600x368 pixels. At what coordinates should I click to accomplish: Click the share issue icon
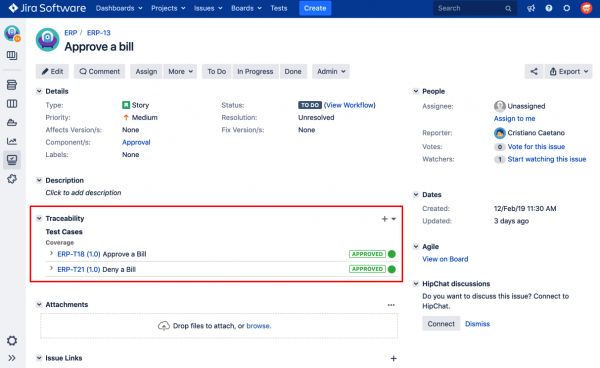tap(534, 72)
